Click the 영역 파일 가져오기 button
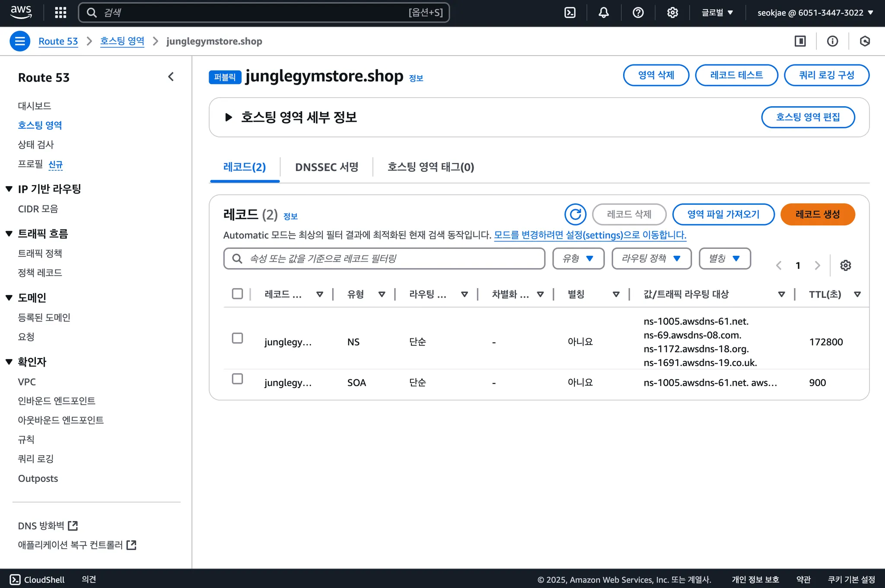 click(723, 214)
